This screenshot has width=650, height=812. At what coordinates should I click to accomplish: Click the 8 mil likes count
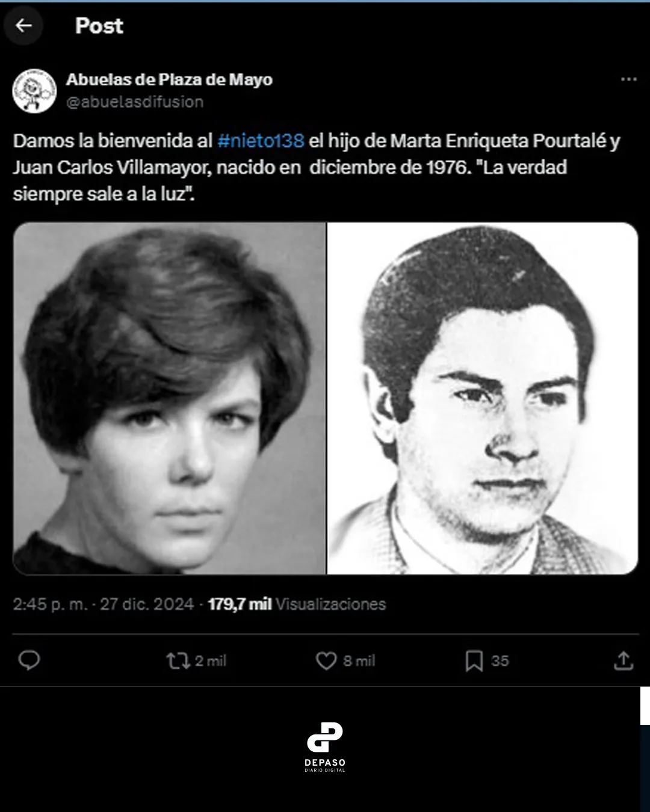[x=359, y=661]
